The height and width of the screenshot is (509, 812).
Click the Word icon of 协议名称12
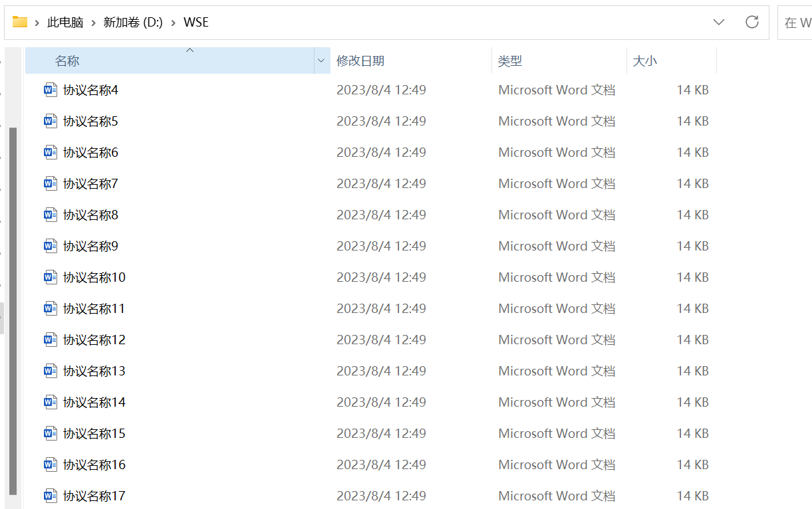tap(51, 340)
